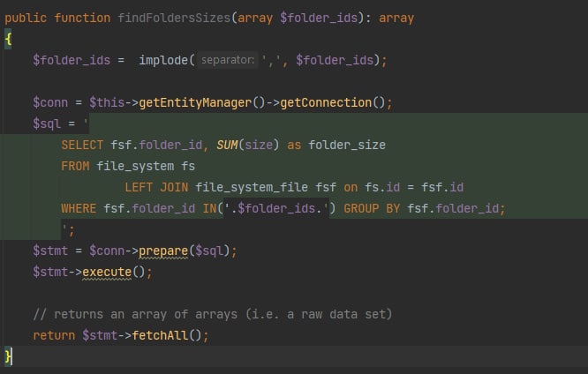
Task: Click the folder_size alias
Action: click(x=347, y=145)
